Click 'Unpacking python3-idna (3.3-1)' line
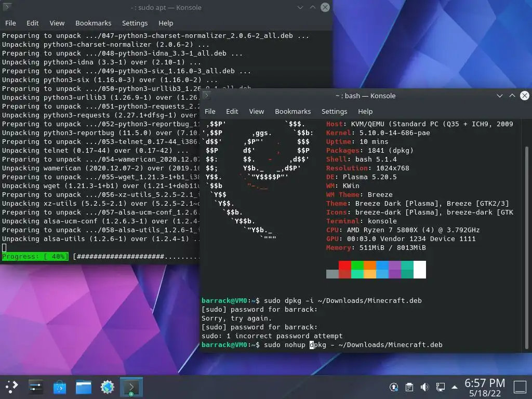Screen dimensions: 532x399 point(101,62)
